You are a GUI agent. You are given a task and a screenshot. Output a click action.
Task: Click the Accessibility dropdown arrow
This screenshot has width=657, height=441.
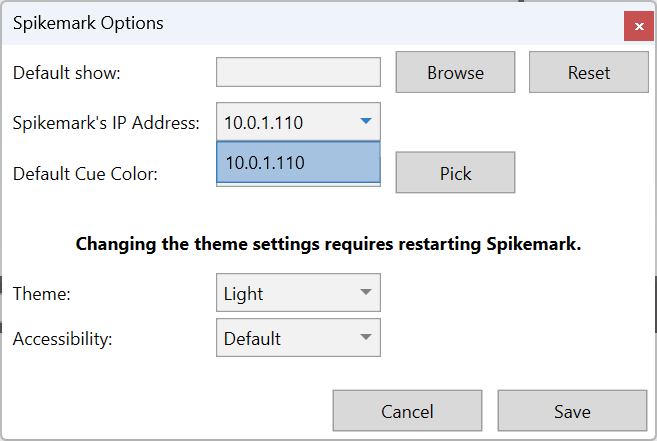click(365, 338)
